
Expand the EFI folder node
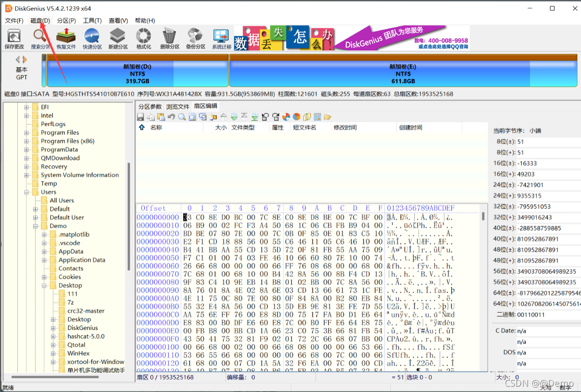pyautogui.click(x=27, y=107)
